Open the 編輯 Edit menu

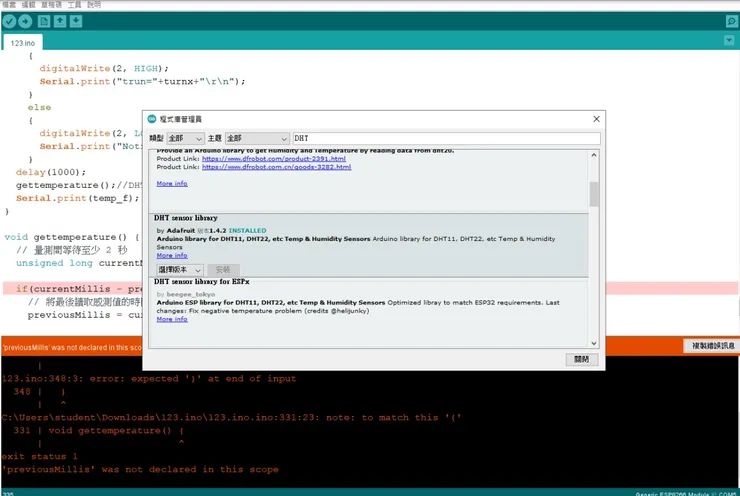pos(28,4)
